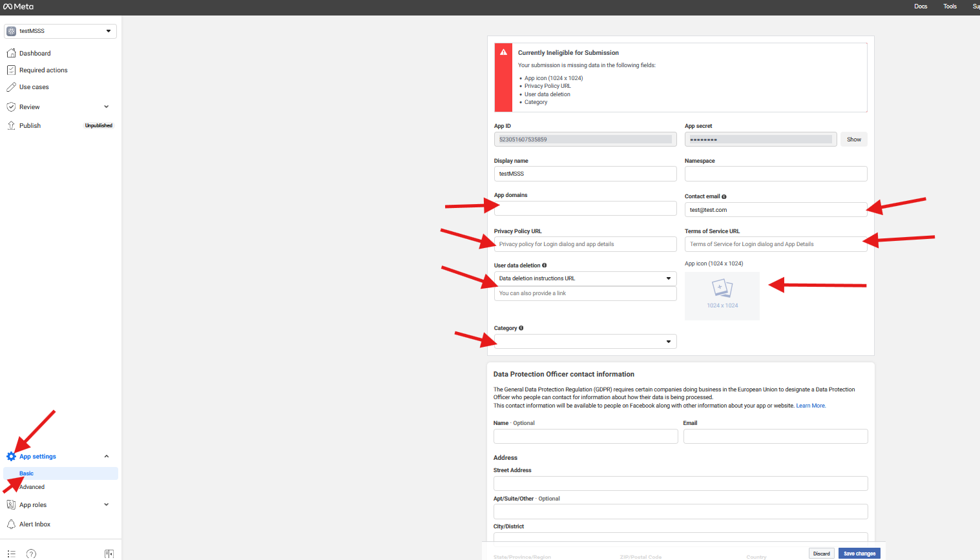980x560 pixels.
Task: Select Advanced under App settings
Action: coord(32,487)
